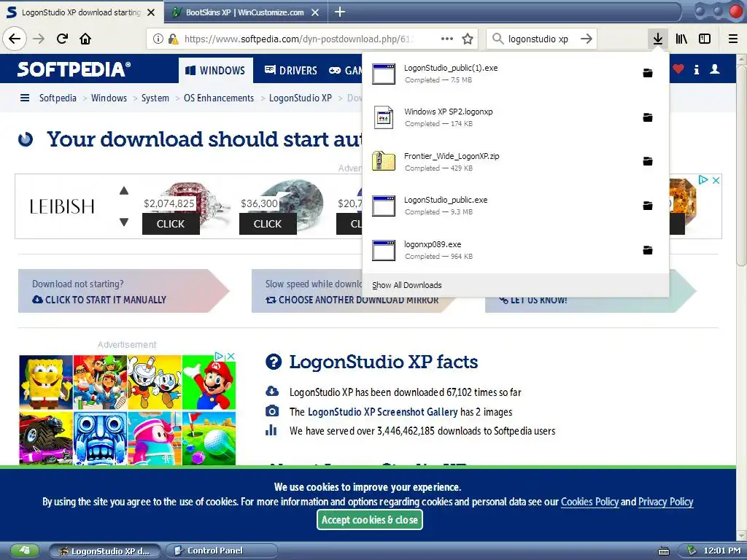This screenshot has height=560, width=747.
Task: Open the Library toolbar icon
Action: (x=681, y=39)
